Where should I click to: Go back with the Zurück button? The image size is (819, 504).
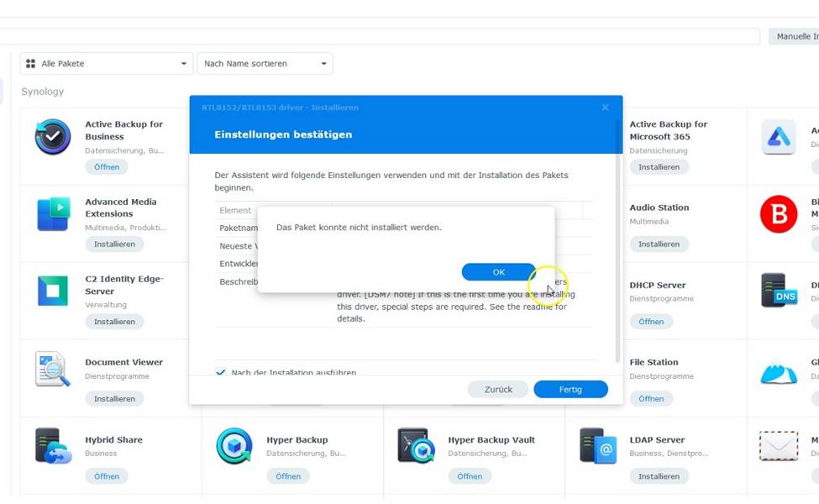coord(498,389)
